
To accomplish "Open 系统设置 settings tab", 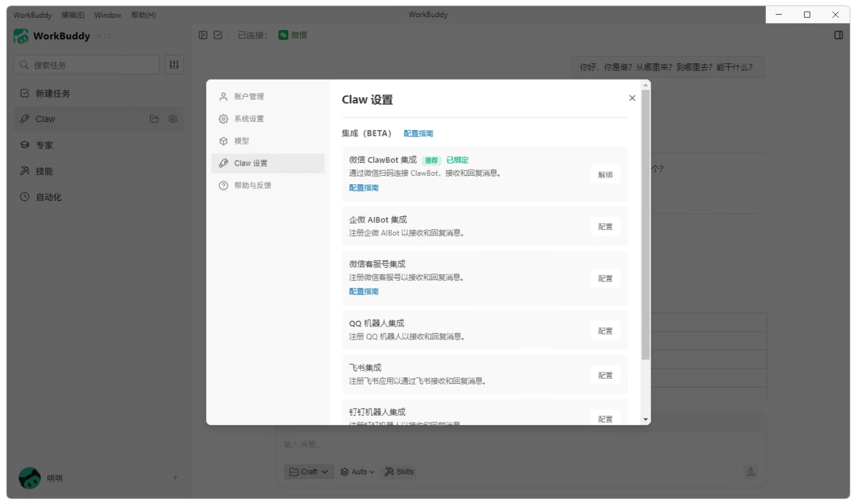I will click(268, 119).
